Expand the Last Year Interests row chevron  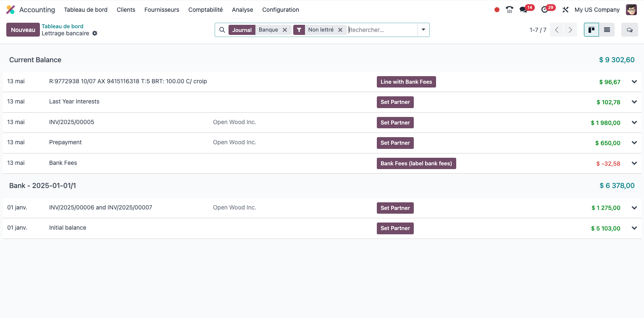[634, 102]
